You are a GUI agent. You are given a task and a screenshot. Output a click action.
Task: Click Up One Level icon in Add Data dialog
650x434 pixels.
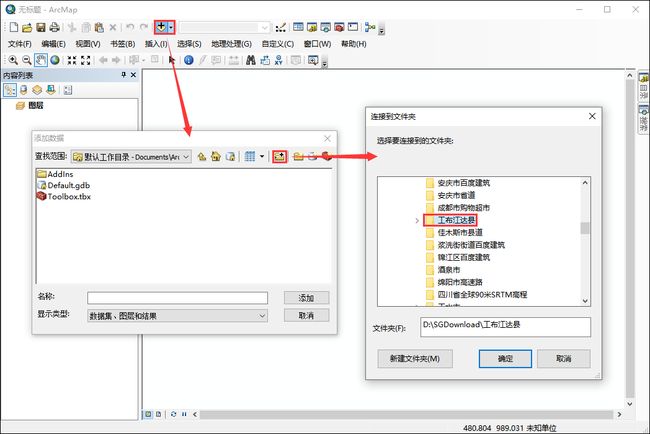[x=201, y=156]
